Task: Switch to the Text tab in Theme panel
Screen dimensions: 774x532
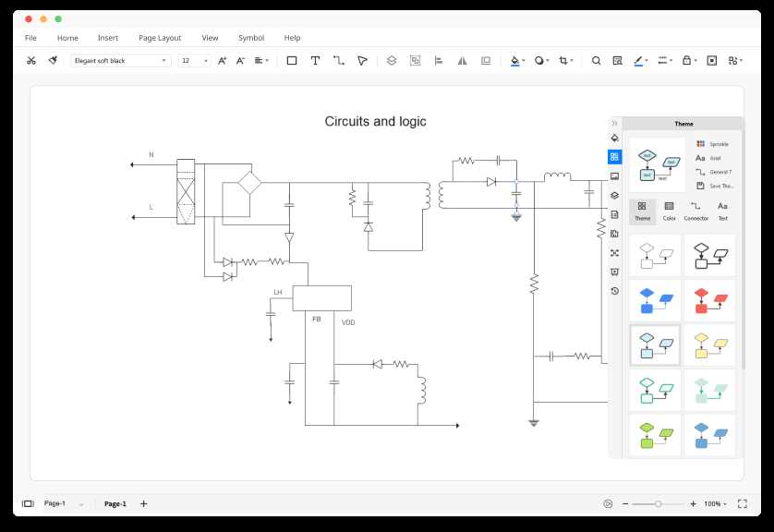Action: tap(722, 212)
